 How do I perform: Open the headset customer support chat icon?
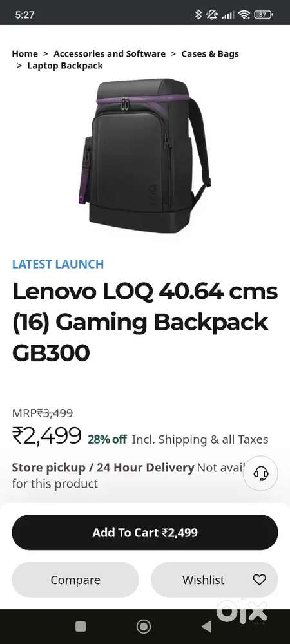click(260, 473)
